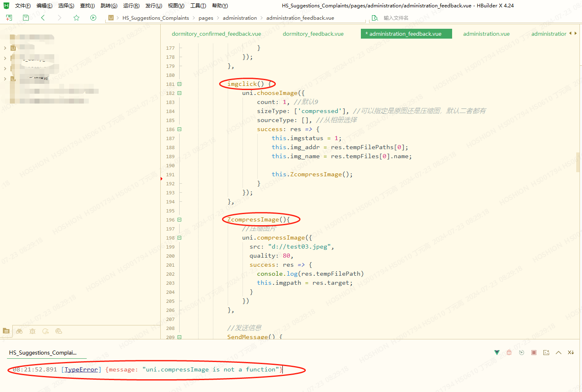Viewport: 582px width, 392px height.
Task: Clear console with the X arrow icon
Action: pyautogui.click(x=571, y=353)
